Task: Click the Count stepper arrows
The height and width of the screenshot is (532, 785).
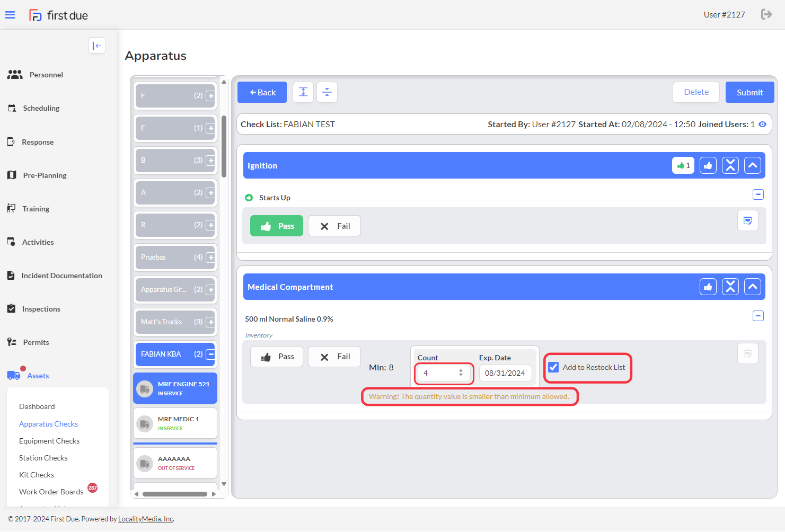Action: (x=461, y=373)
